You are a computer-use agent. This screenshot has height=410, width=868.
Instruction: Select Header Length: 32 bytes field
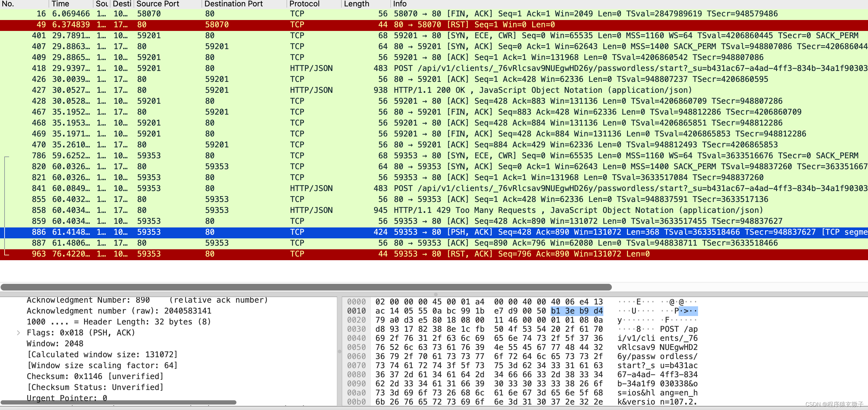point(119,322)
